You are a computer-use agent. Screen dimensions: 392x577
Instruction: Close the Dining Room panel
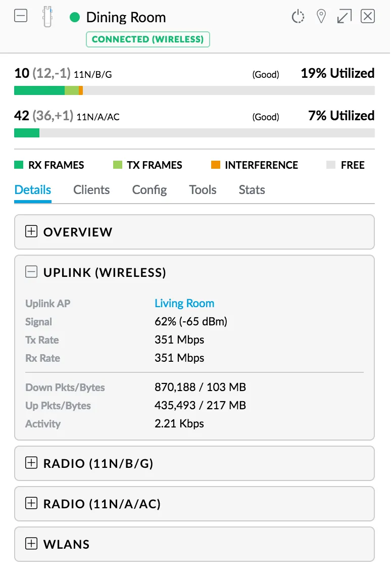pos(368,16)
